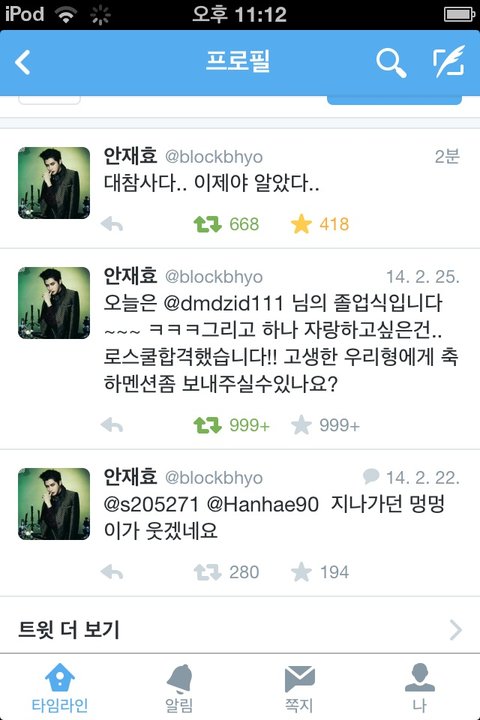Favorite the tweet dated 14. 2. 25.
The image size is (480, 720).
[x=301, y=425]
